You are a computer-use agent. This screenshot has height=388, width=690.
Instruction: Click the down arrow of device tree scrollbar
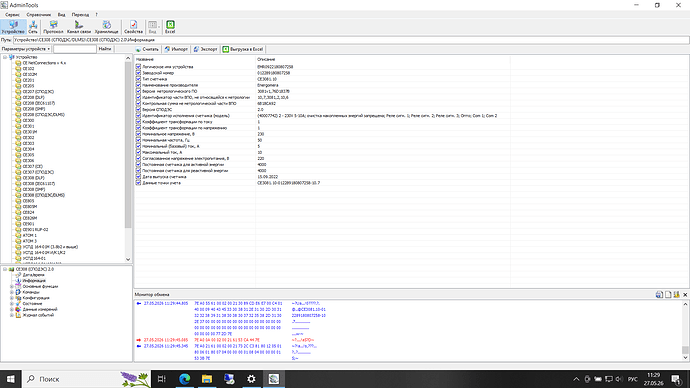128,260
